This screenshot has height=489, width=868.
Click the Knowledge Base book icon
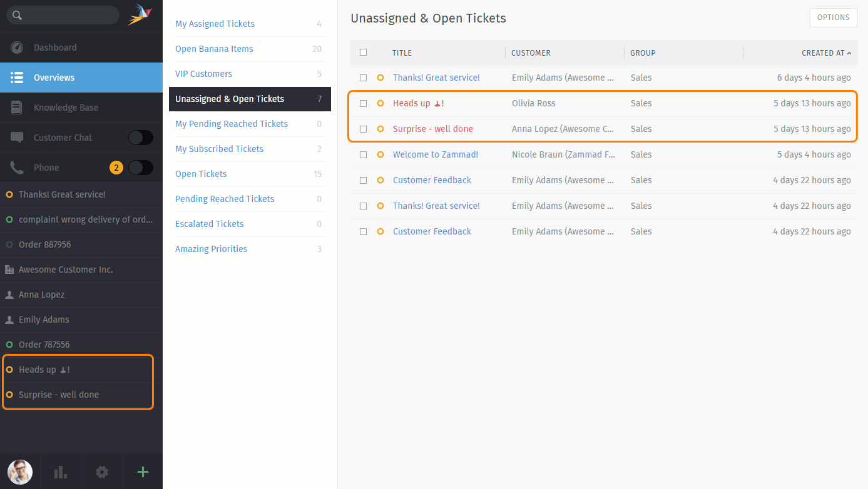[x=17, y=108]
